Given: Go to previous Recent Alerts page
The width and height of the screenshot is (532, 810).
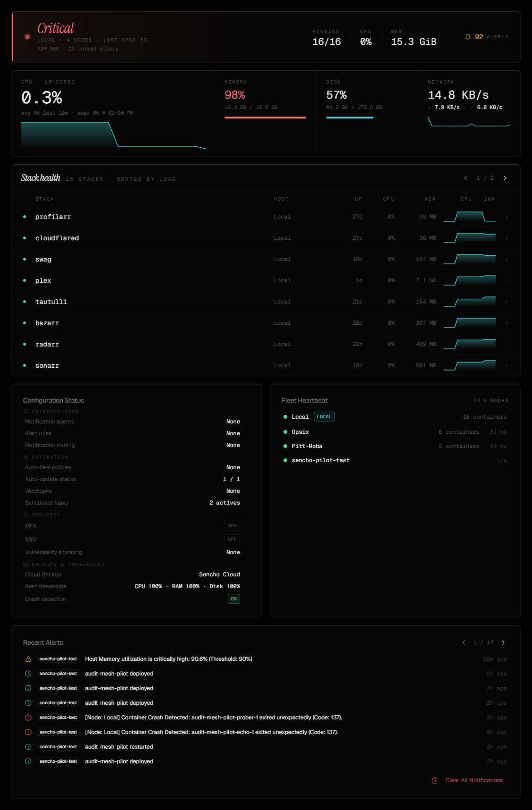Looking at the screenshot, I should pos(464,642).
